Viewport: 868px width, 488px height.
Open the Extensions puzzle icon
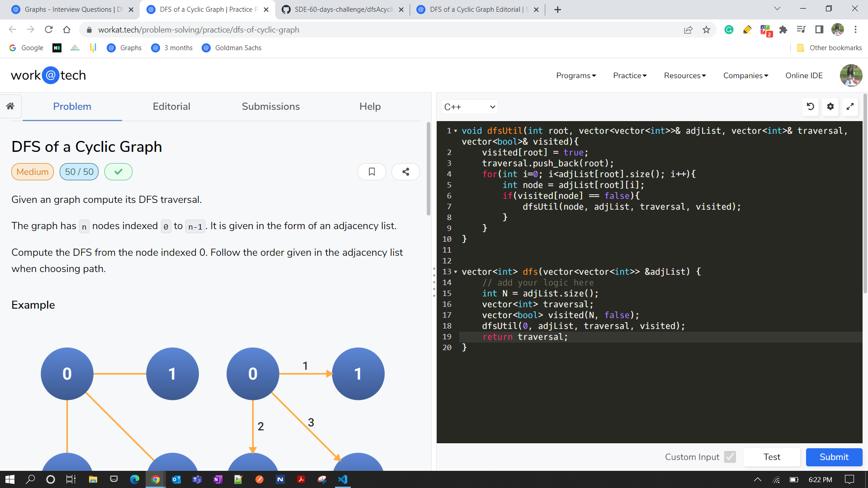[x=783, y=30]
